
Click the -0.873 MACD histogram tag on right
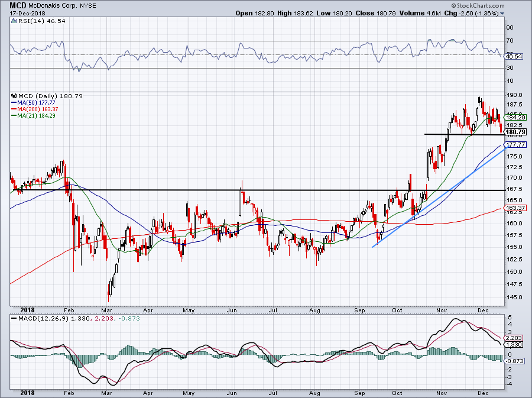pos(515,361)
